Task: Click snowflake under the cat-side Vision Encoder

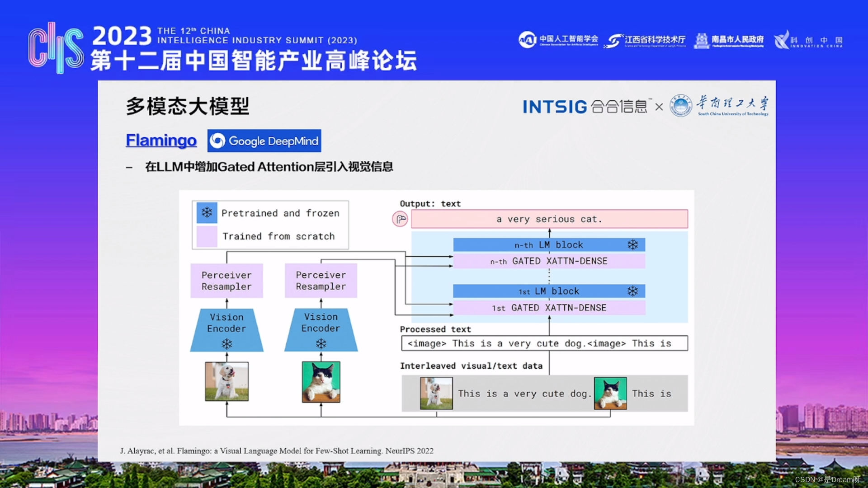Action: click(321, 344)
